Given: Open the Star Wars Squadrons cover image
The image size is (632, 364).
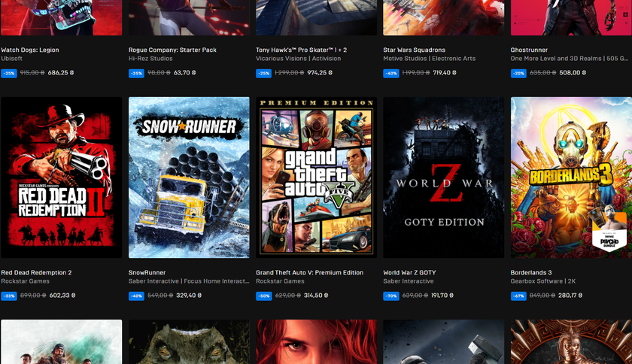Looking at the screenshot, I should click(x=444, y=17).
